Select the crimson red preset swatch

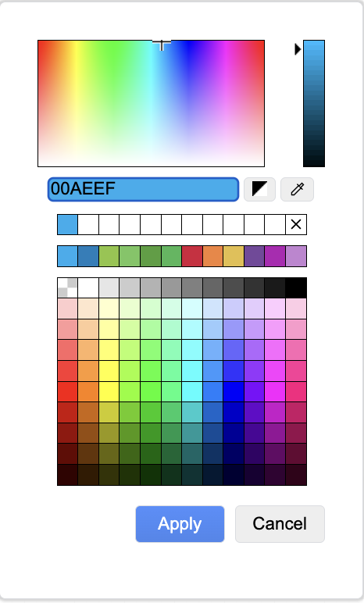click(x=192, y=256)
